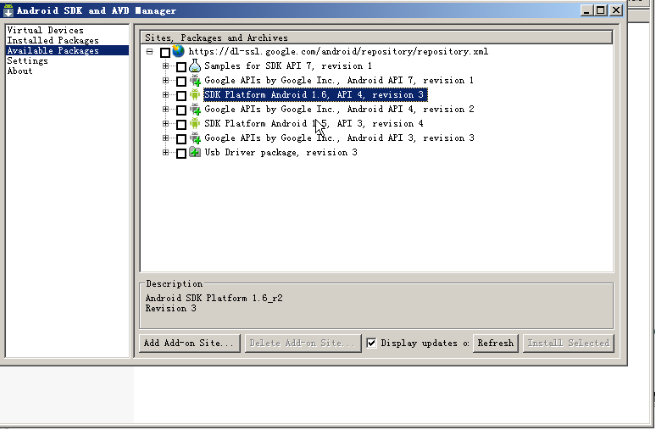
Task: Check SDK Platform Android 1.5 checkbox
Action: point(181,124)
